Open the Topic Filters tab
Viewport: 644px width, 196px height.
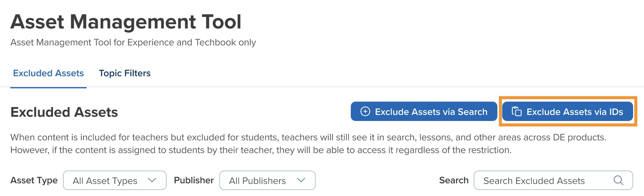[125, 73]
